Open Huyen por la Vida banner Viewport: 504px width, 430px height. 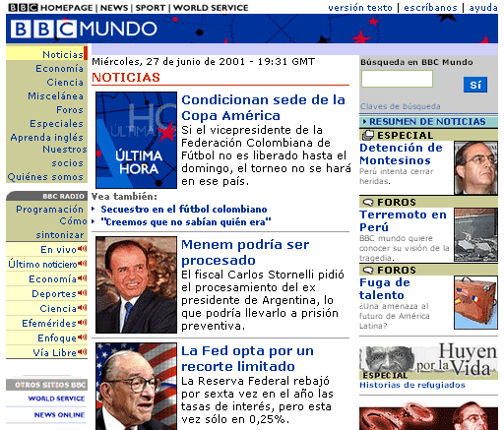428,361
